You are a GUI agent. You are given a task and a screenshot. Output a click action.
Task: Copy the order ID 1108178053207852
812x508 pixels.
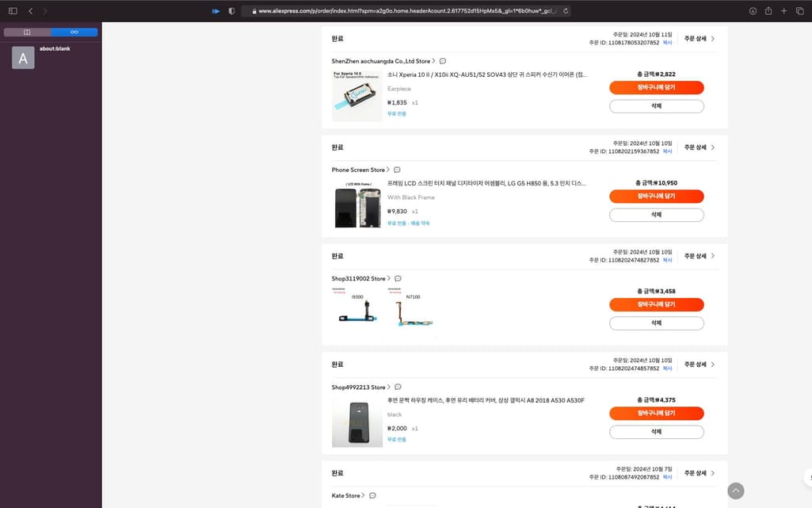tap(667, 43)
